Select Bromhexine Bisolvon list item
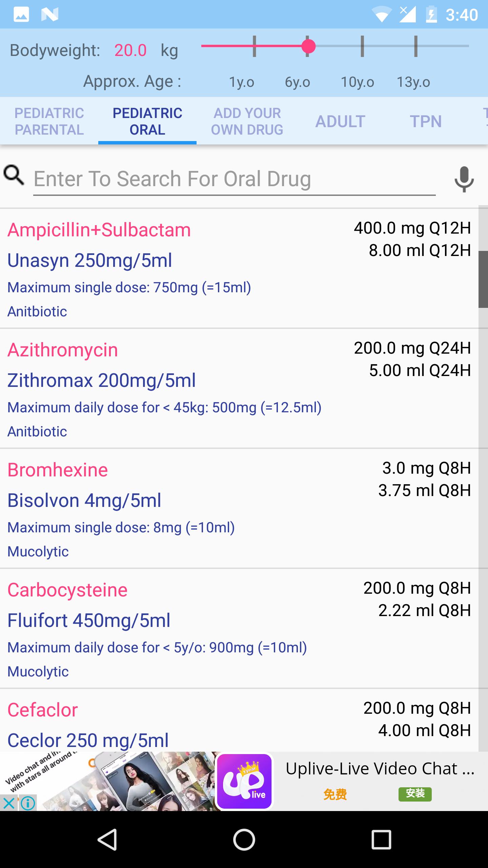 [x=239, y=509]
